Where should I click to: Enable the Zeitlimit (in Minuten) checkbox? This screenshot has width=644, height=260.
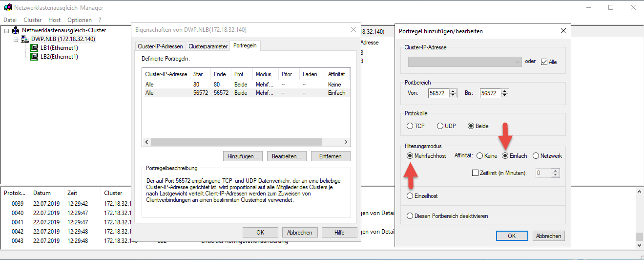point(476,173)
